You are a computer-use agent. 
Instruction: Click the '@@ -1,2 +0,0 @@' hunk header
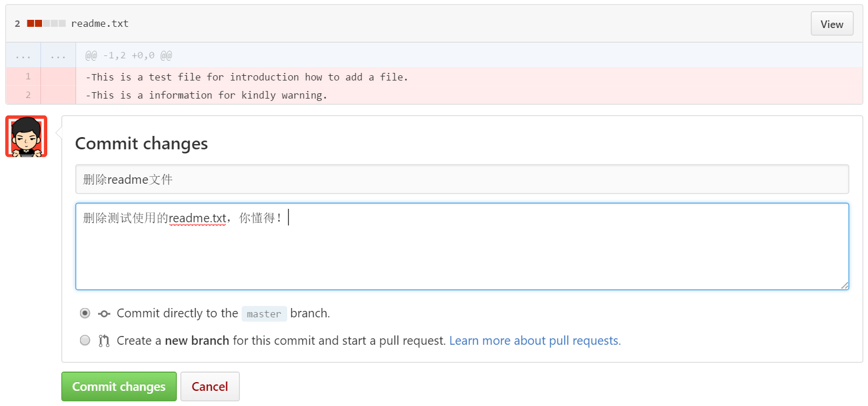point(128,56)
